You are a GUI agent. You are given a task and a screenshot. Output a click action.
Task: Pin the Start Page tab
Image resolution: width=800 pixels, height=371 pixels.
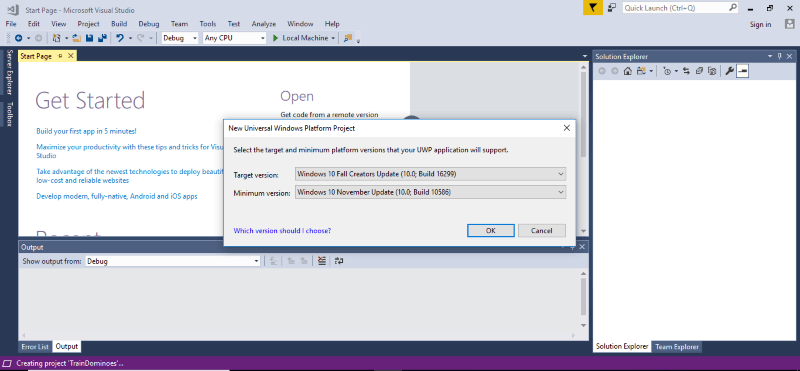click(60, 56)
